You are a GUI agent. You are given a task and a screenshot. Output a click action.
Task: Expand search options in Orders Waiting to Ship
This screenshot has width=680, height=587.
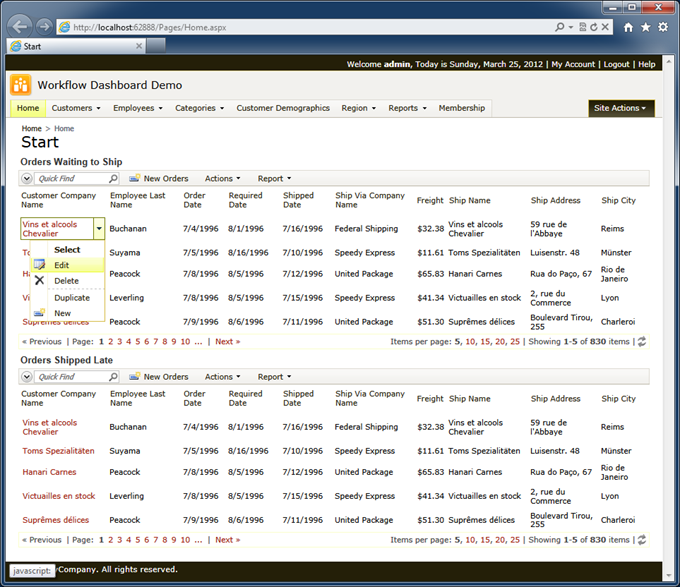[x=27, y=178]
